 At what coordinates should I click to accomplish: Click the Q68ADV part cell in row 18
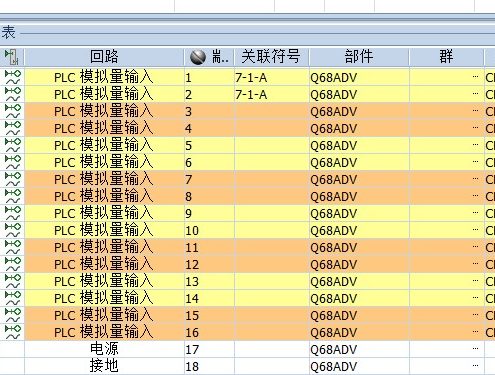[x=359, y=366]
